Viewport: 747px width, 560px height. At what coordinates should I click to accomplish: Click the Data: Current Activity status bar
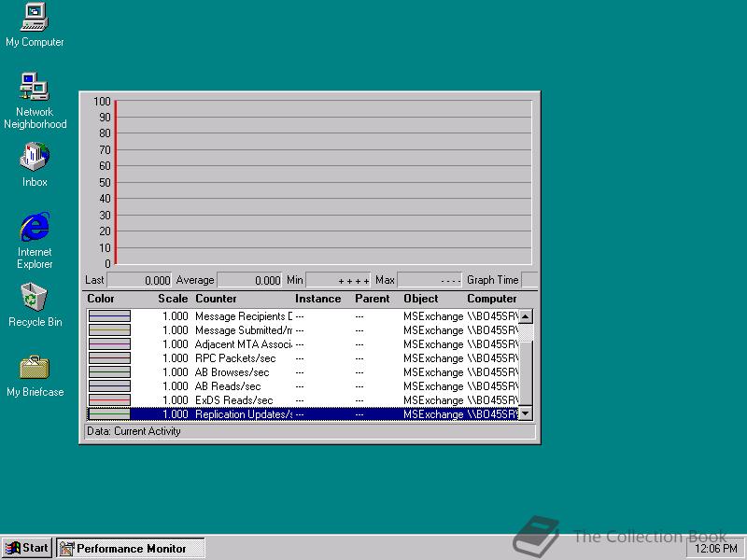[310, 431]
